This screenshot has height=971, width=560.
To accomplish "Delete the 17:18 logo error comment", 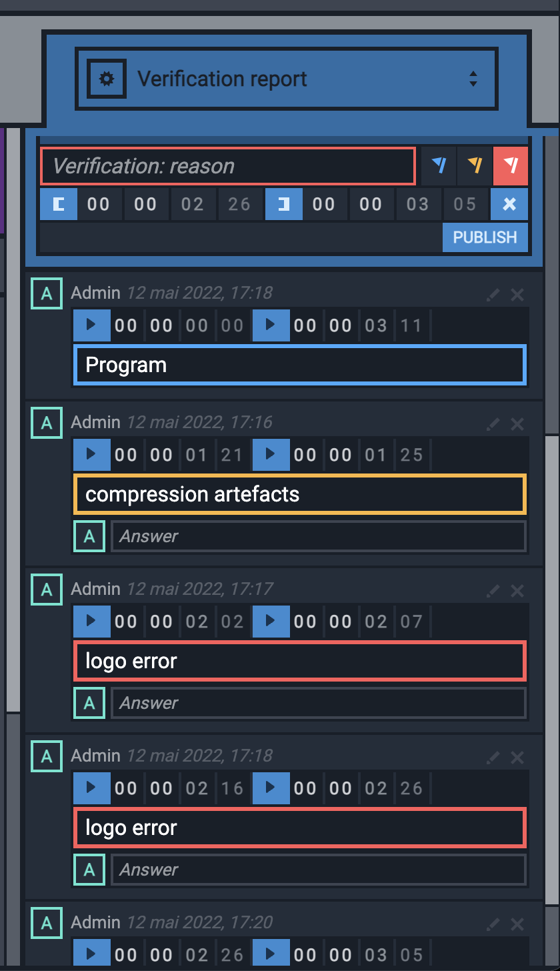I will (x=517, y=757).
